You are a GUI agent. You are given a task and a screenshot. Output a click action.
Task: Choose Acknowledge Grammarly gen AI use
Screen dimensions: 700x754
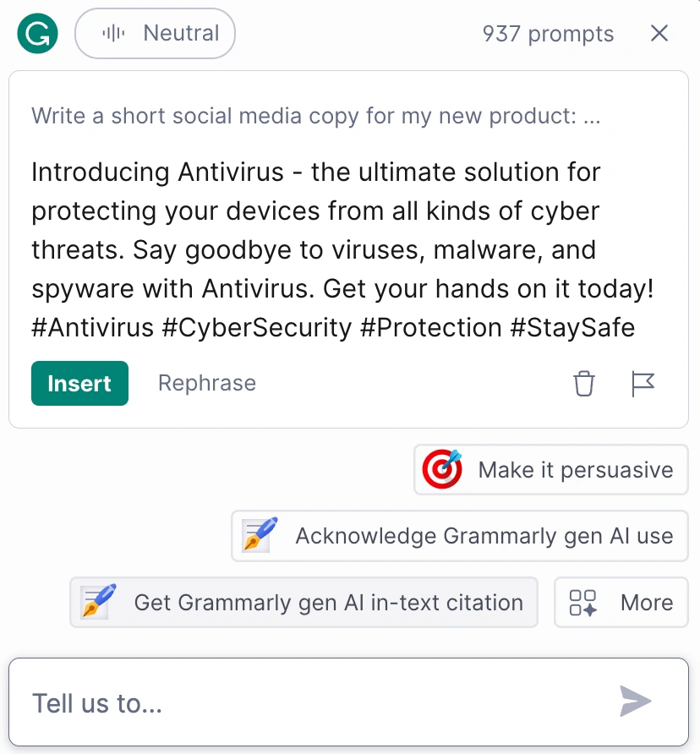coord(459,536)
